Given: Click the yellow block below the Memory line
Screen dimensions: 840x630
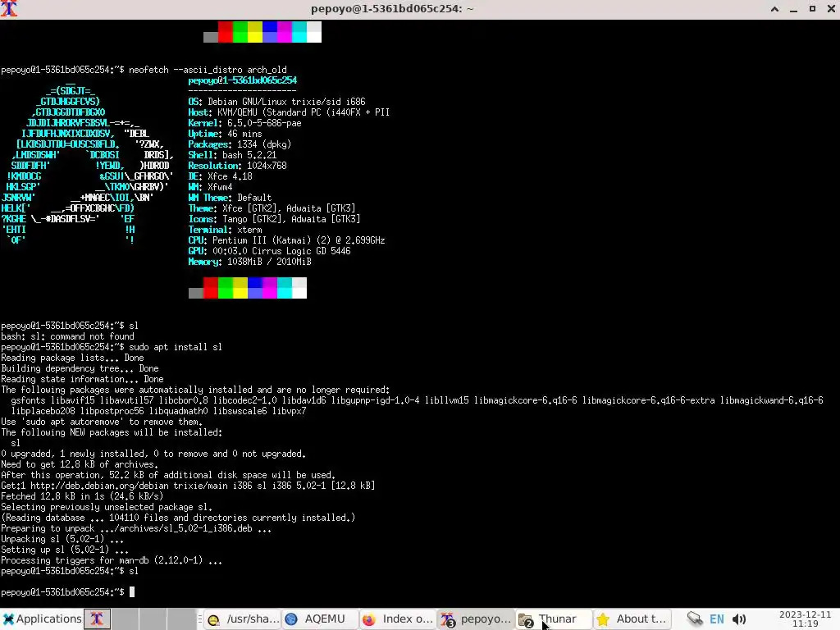Looking at the screenshot, I should (240, 288).
